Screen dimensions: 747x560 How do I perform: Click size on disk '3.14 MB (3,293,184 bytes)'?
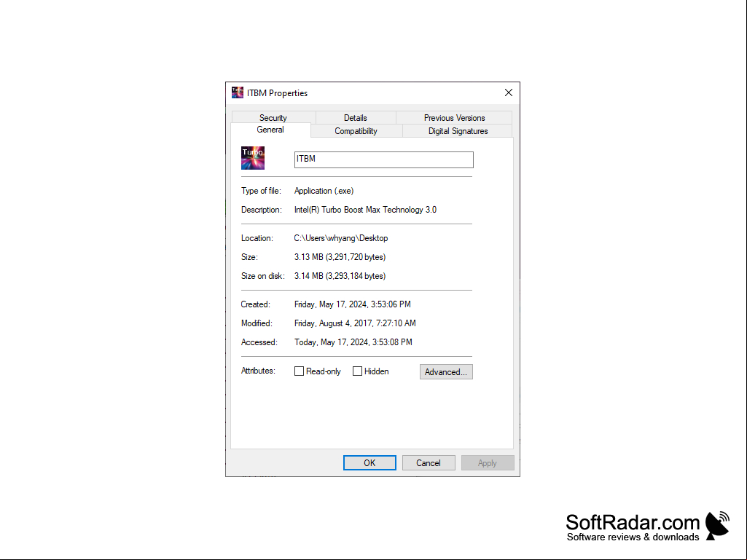tap(340, 276)
